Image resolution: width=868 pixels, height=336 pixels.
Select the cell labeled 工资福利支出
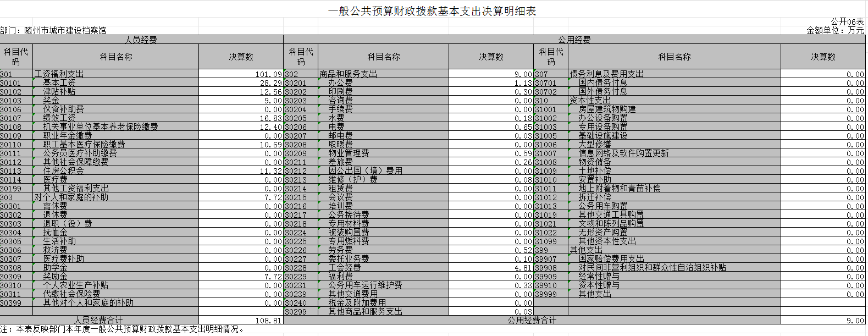point(116,74)
